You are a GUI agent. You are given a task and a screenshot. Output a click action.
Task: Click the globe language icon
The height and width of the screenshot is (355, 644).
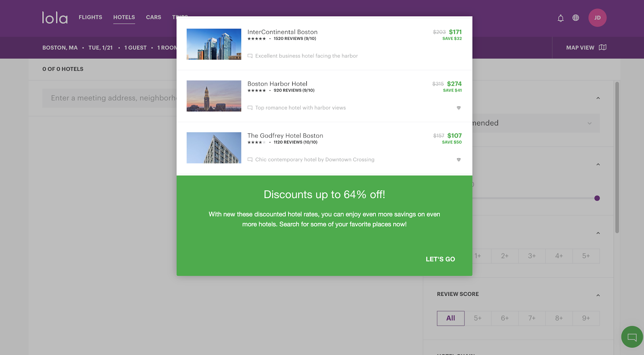pos(576,18)
